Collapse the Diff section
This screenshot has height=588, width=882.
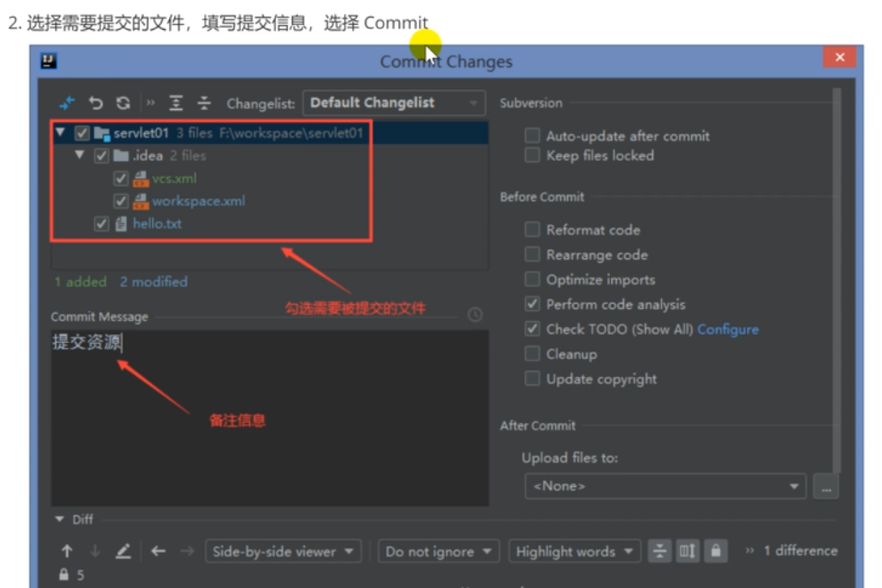point(60,519)
